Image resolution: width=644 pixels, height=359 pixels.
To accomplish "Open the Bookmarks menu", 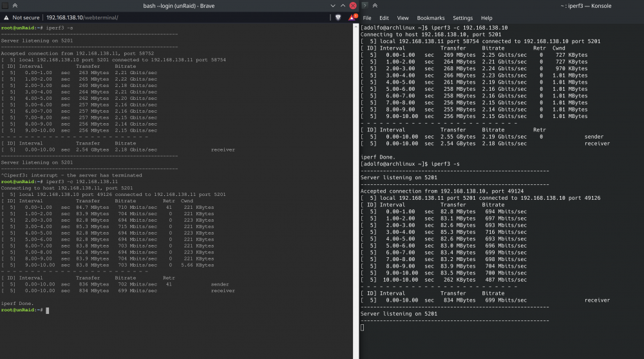I will click(431, 18).
